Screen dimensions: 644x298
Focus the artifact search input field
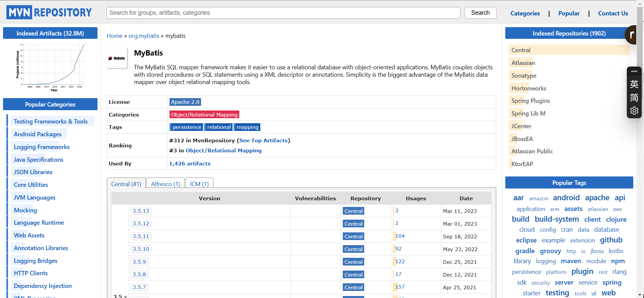(x=283, y=13)
